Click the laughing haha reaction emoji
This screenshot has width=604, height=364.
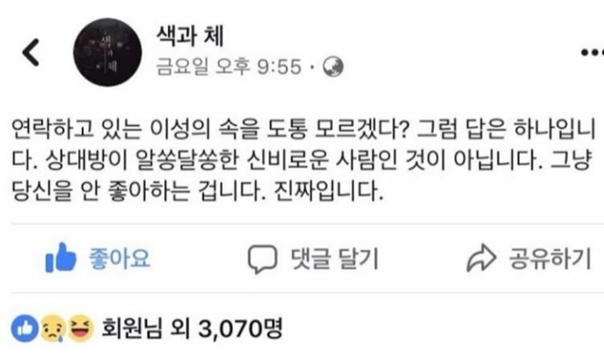(x=81, y=329)
